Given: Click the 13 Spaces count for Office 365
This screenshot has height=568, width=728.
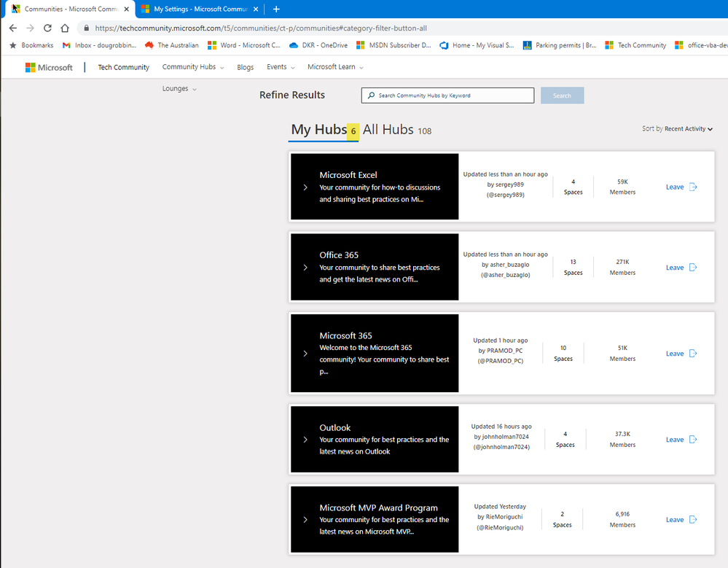Looking at the screenshot, I should pyautogui.click(x=573, y=267).
